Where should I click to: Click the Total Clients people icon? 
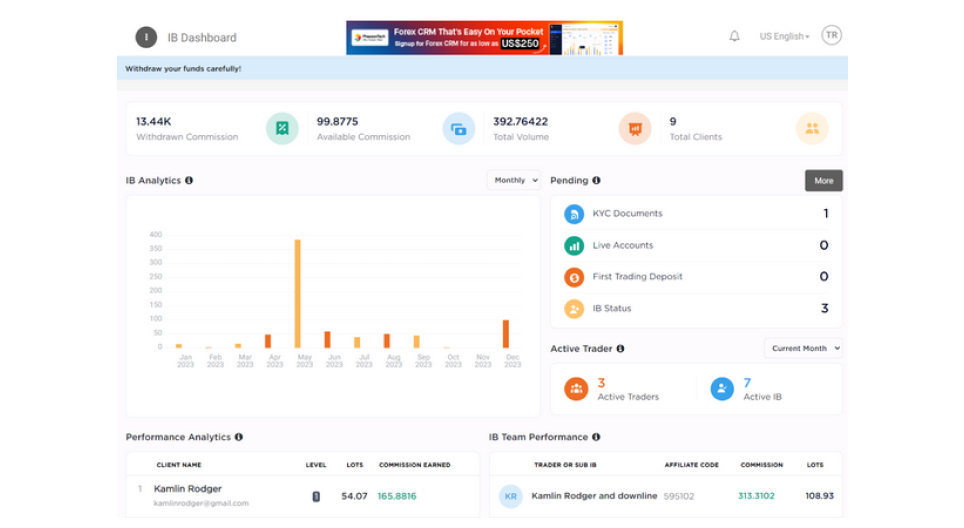click(812, 128)
